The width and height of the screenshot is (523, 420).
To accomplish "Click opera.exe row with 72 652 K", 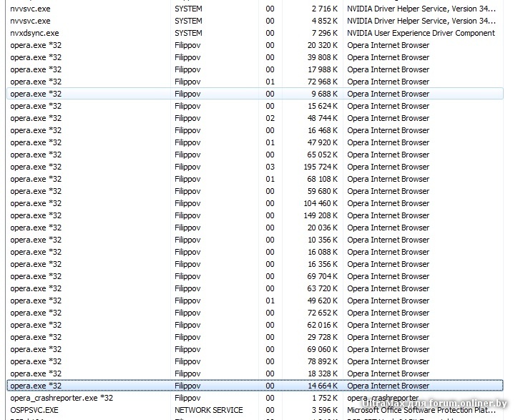I will [255, 313].
